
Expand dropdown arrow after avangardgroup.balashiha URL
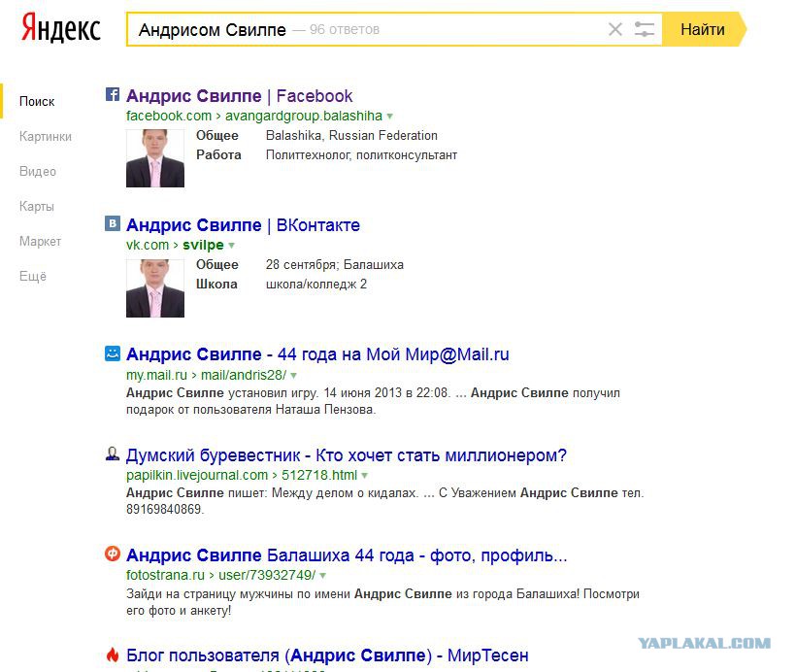pyautogui.click(x=390, y=117)
